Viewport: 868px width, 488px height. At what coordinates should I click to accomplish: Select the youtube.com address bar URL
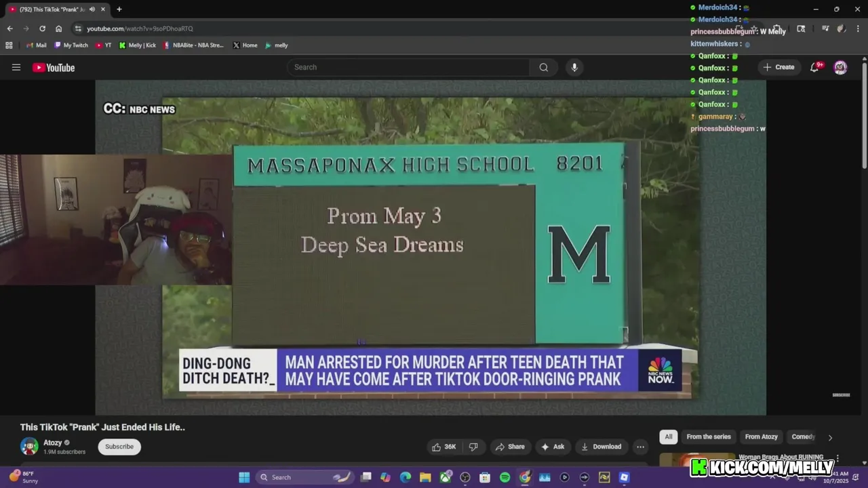coord(140,28)
